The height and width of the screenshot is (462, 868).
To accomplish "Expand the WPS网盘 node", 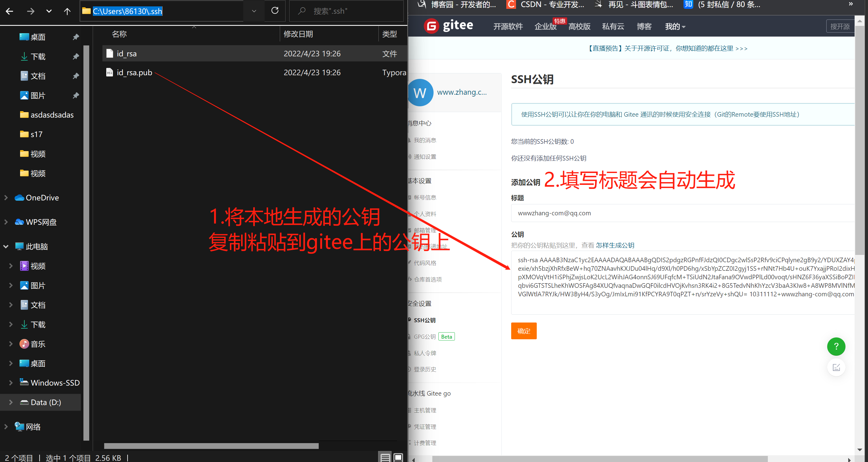I will click(6, 222).
